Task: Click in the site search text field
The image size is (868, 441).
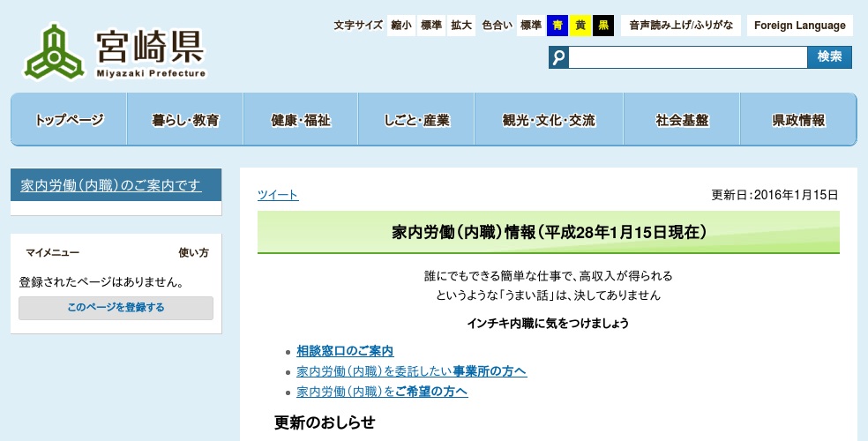Action: click(687, 57)
